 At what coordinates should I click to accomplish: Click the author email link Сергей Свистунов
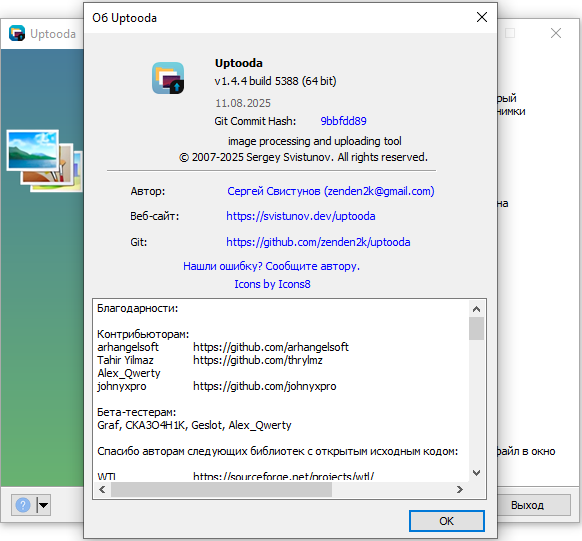click(331, 191)
